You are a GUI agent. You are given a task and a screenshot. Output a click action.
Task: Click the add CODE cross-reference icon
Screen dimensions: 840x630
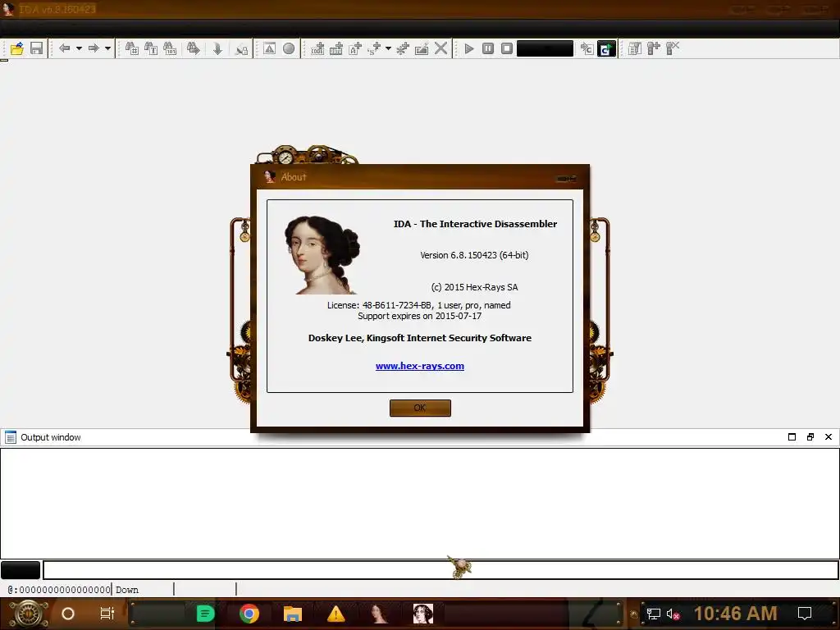pyautogui.click(x=317, y=48)
